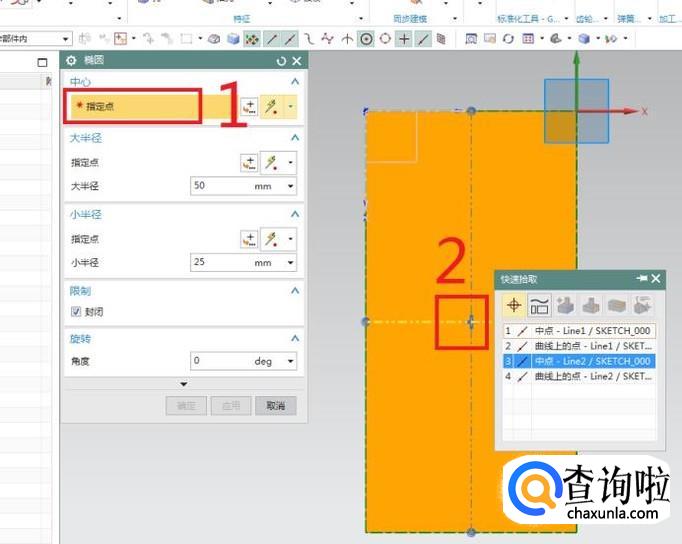Reset the 椭圆 dialog with the reset icon
This screenshot has height=544, width=682.
tap(282, 62)
